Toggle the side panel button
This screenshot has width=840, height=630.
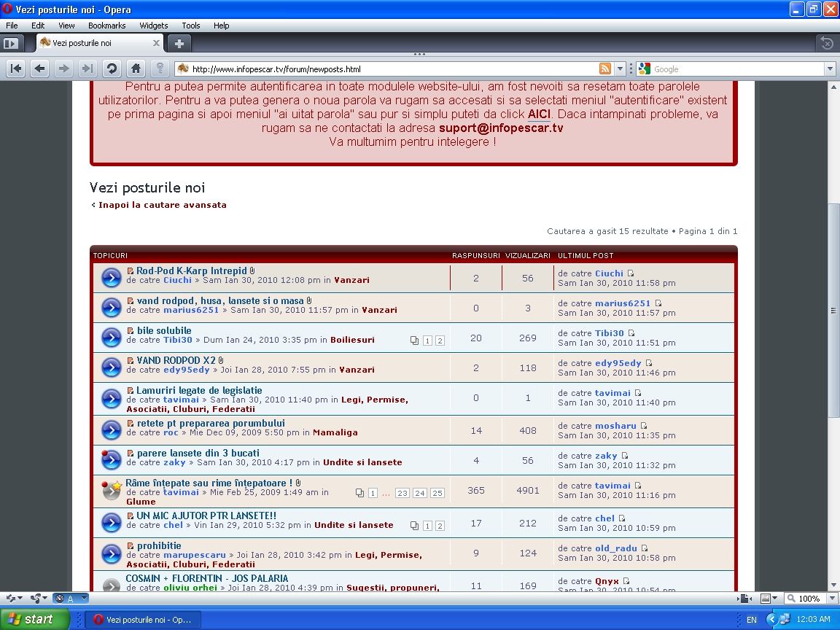pos(11,43)
